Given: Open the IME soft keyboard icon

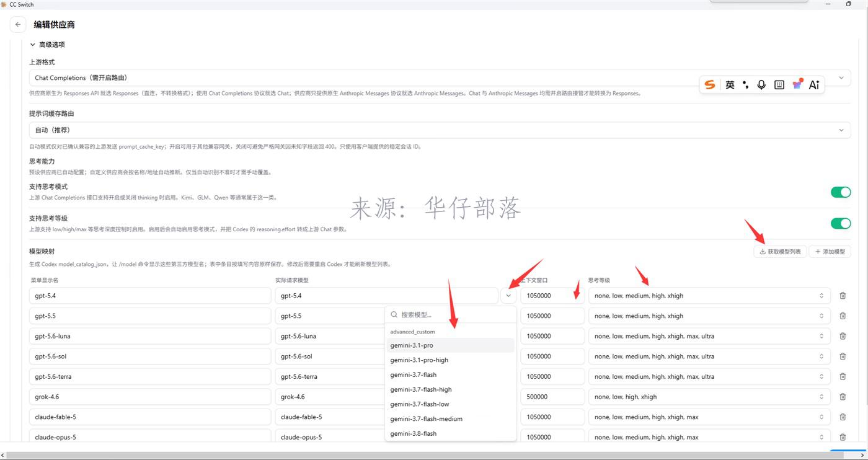Looking at the screenshot, I should click(x=779, y=85).
